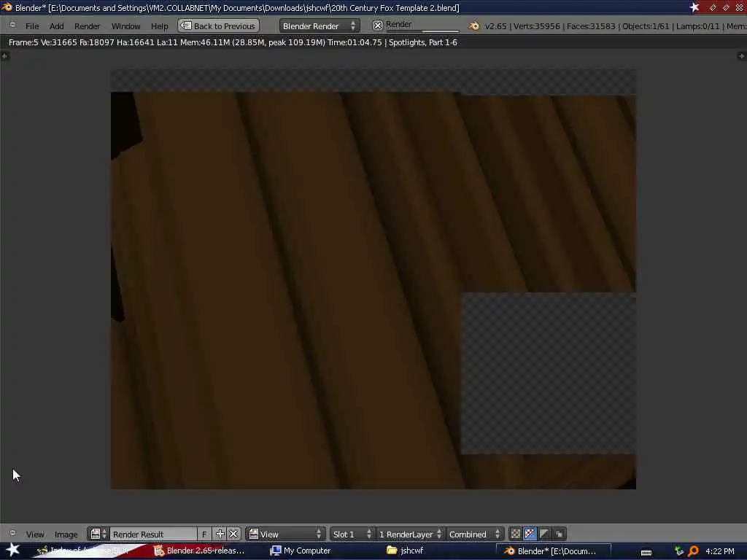This screenshot has height=560, width=747.
Task: Toggle the fake user F button
Action: point(204,534)
